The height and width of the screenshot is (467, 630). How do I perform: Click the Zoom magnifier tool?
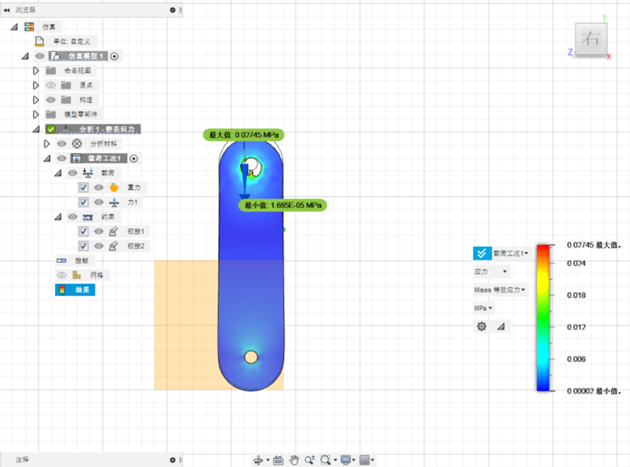[325, 460]
